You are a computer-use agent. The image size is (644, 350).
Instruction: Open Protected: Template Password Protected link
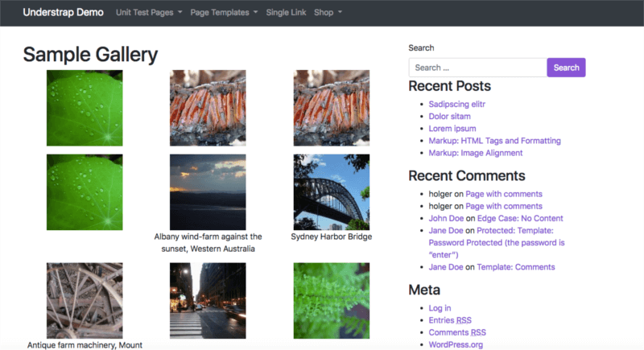click(497, 242)
